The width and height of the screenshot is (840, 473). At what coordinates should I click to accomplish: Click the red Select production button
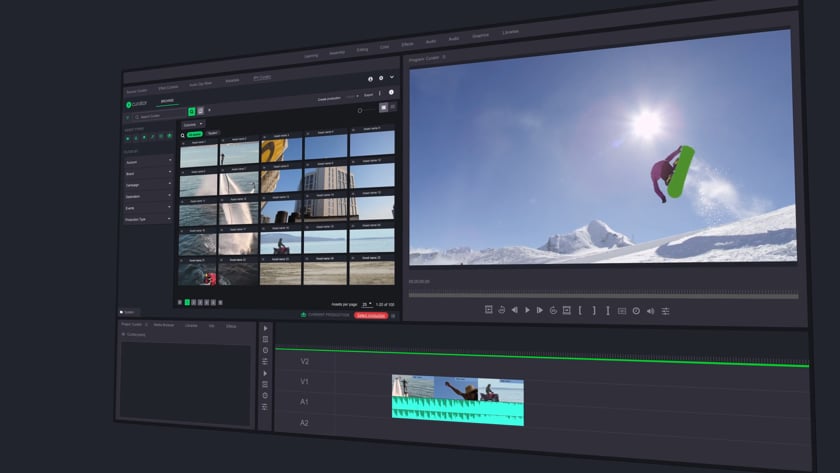[371, 316]
